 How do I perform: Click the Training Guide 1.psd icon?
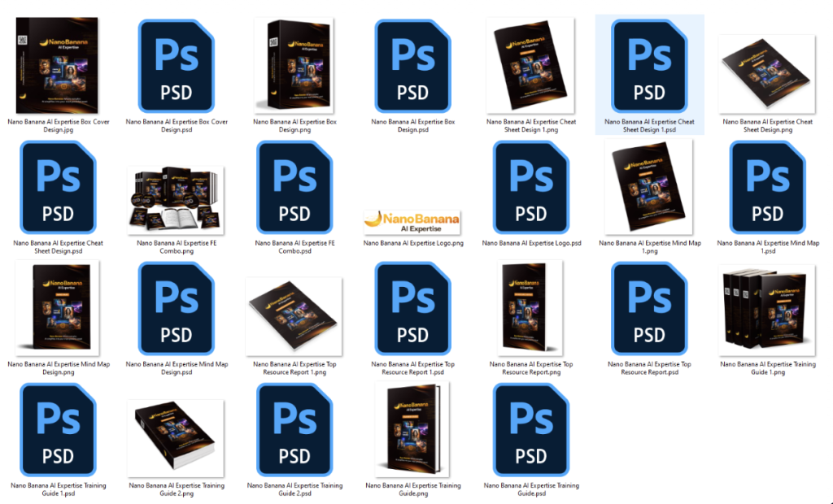pos(59,429)
